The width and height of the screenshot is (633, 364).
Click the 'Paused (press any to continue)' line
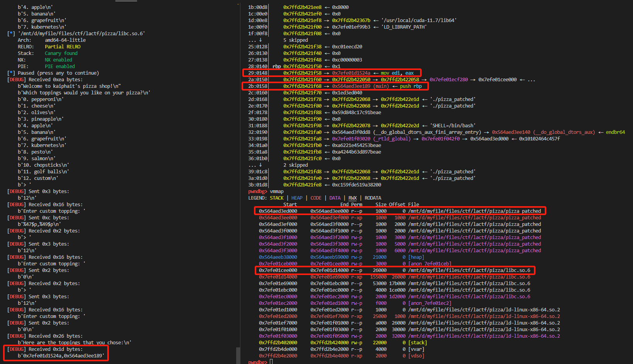(x=58, y=73)
